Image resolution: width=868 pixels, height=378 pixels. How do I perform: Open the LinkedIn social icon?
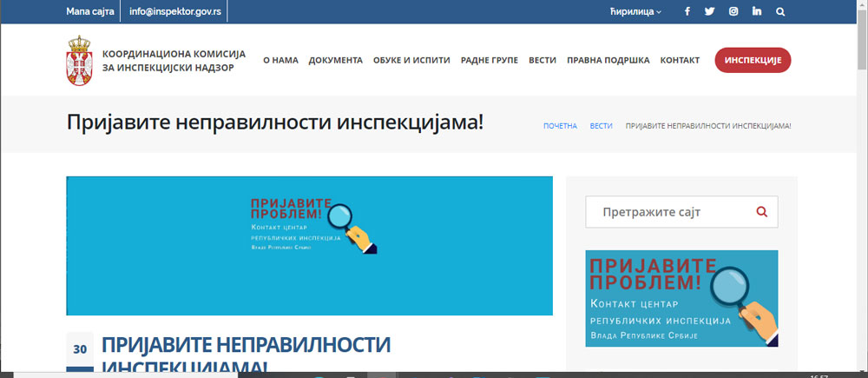click(757, 12)
